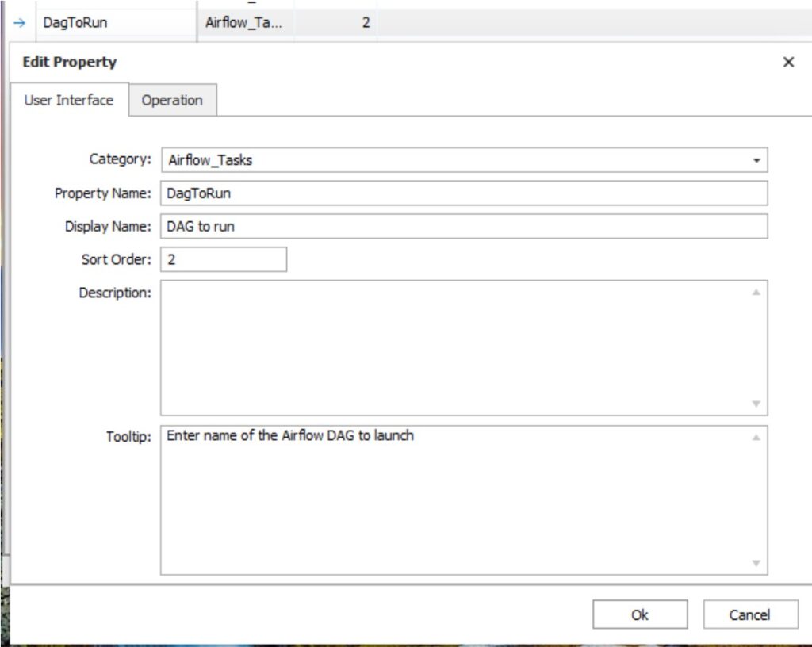The height and width of the screenshot is (647, 812).
Task: Click the Tooltip scrollbar down arrow
Action: click(x=756, y=563)
